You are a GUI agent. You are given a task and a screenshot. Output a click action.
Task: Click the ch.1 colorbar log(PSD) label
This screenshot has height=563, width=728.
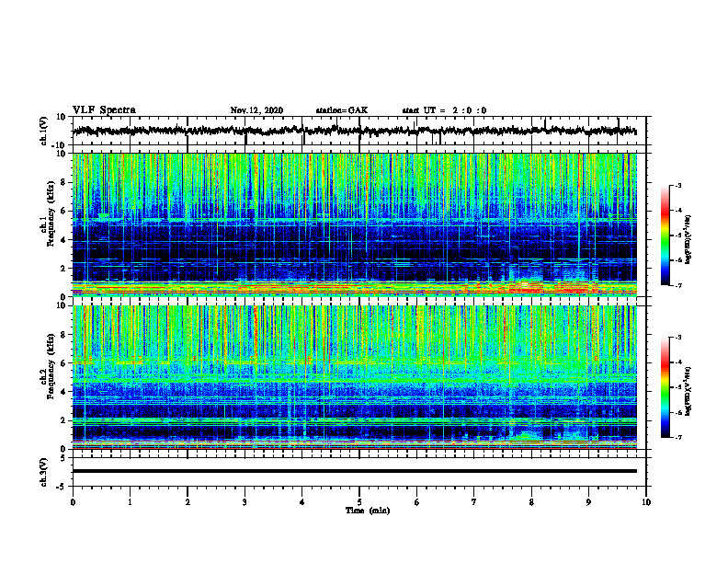[x=688, y=239]
